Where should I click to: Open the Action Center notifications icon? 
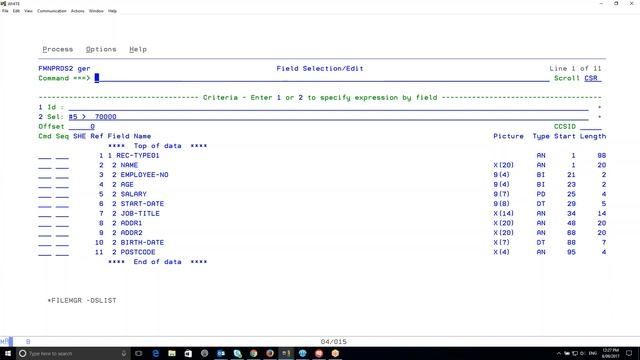629,353
